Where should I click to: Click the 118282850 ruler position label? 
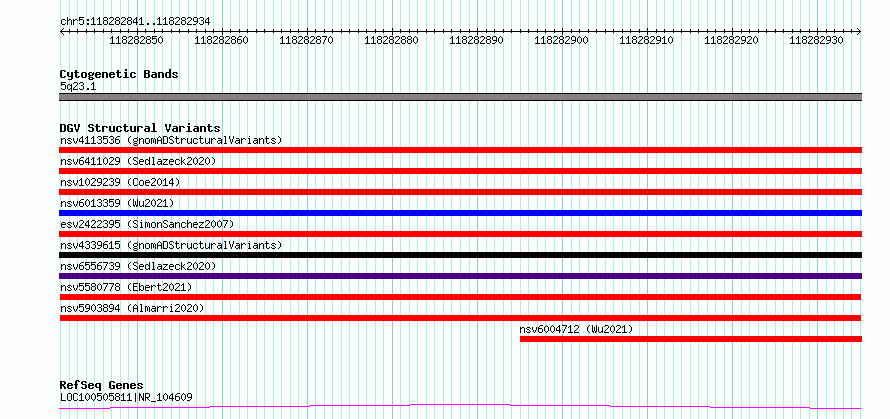point(136,40)
